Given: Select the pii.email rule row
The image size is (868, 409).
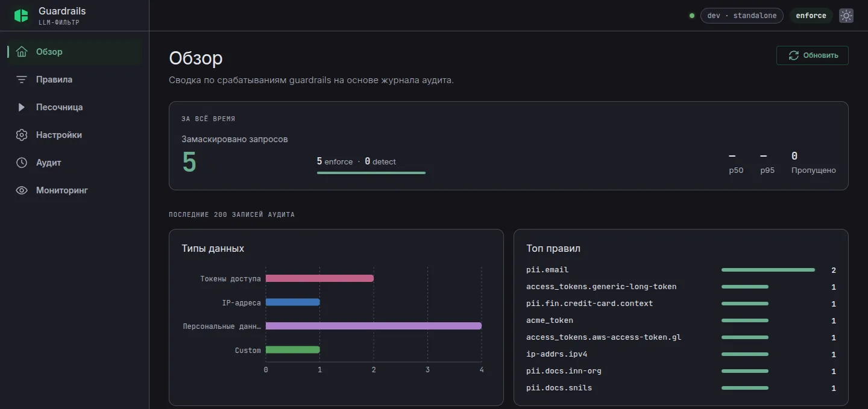Looking at the screenshot, I should pyautogui.click(x=681, y=270).
